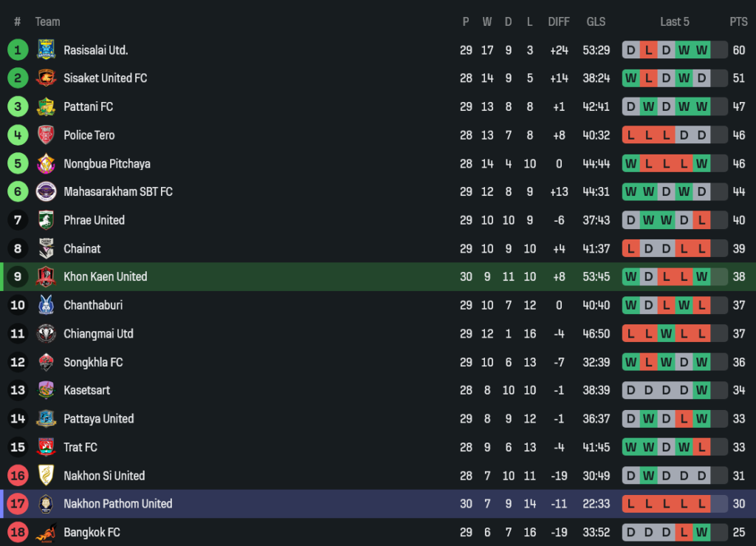
Task: Click position number 1 green badge
Action: click(18, 50)
